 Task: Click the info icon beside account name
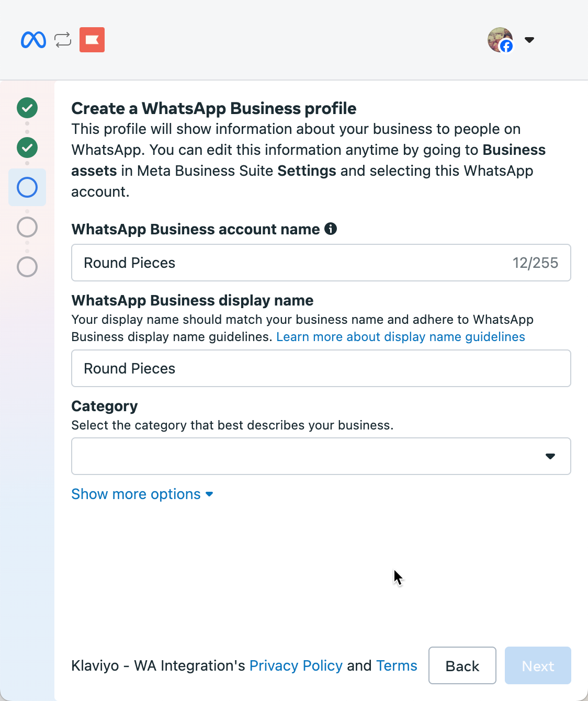[x=331, y=229]
